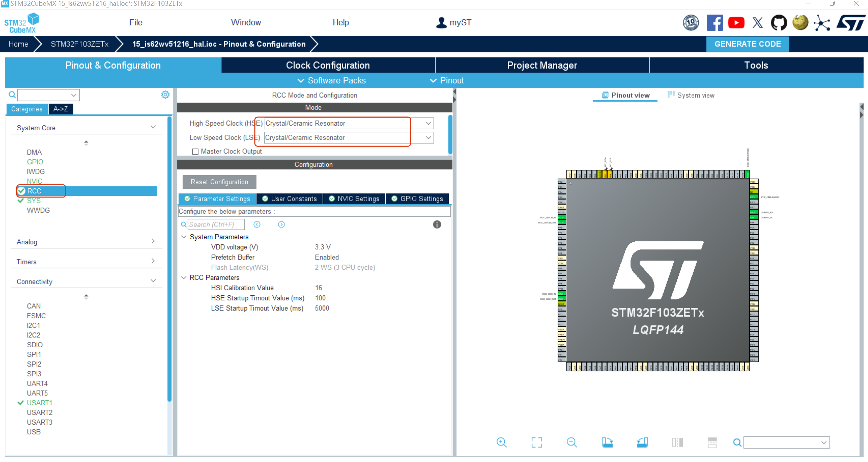Click the STM32CubeMX logo icon

coord(22,23)
